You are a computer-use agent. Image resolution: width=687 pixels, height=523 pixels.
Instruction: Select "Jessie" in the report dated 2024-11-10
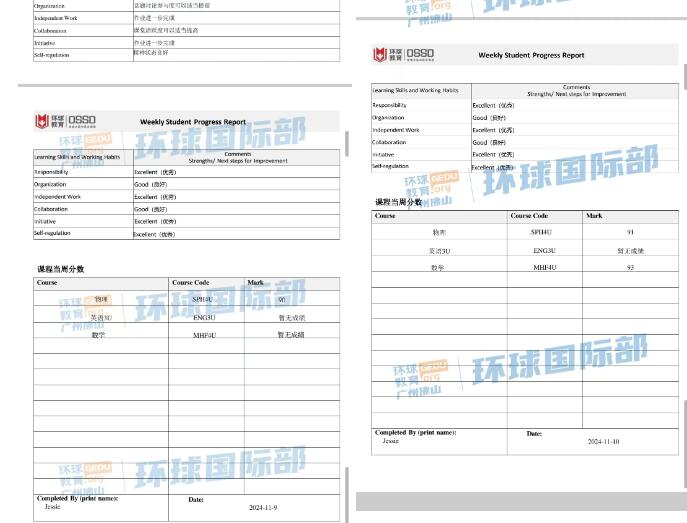click(x=390, y=441)
